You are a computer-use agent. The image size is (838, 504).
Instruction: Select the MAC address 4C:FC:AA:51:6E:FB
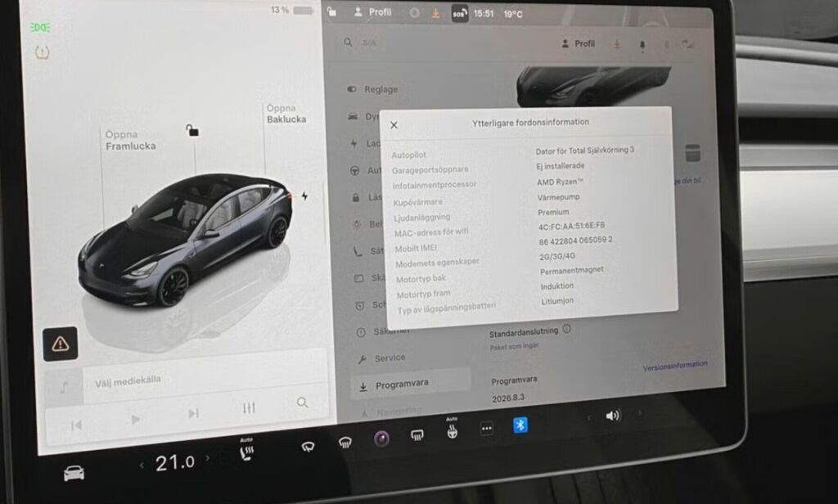(571, 226)
